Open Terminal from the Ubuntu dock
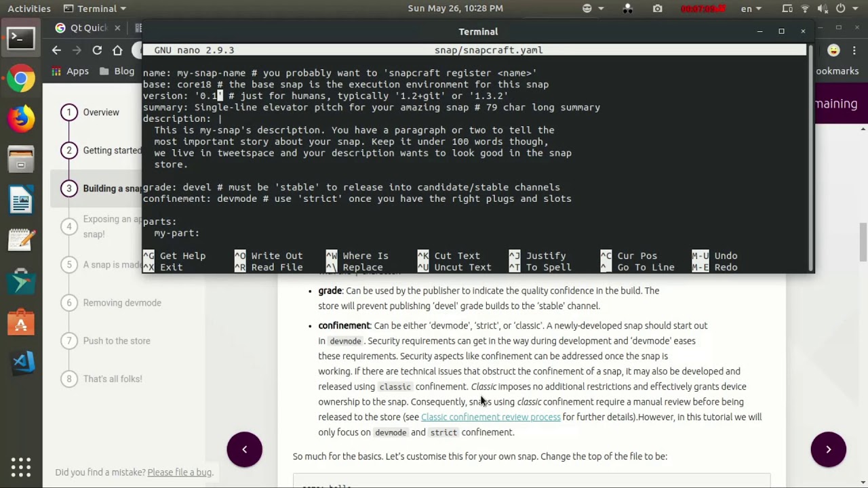This screenshot has height=488, width=868. pyautogui.click(x=21, y=39)
